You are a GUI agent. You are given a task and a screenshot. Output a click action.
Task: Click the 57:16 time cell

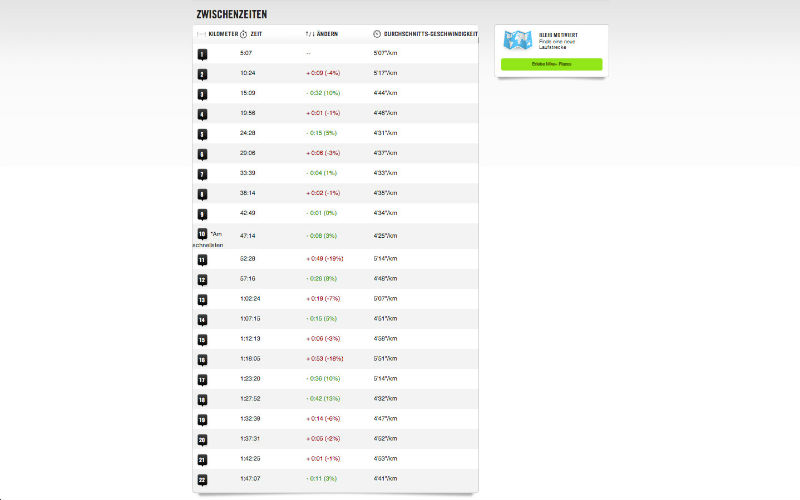[247, 279]
